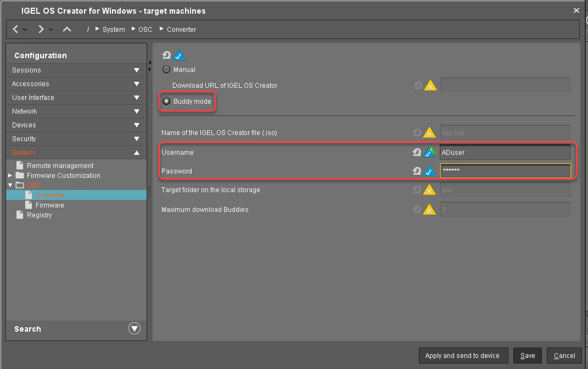588x369 pixels.
Task: Select the Buddy mode radio button
Action: coord(166,101)
